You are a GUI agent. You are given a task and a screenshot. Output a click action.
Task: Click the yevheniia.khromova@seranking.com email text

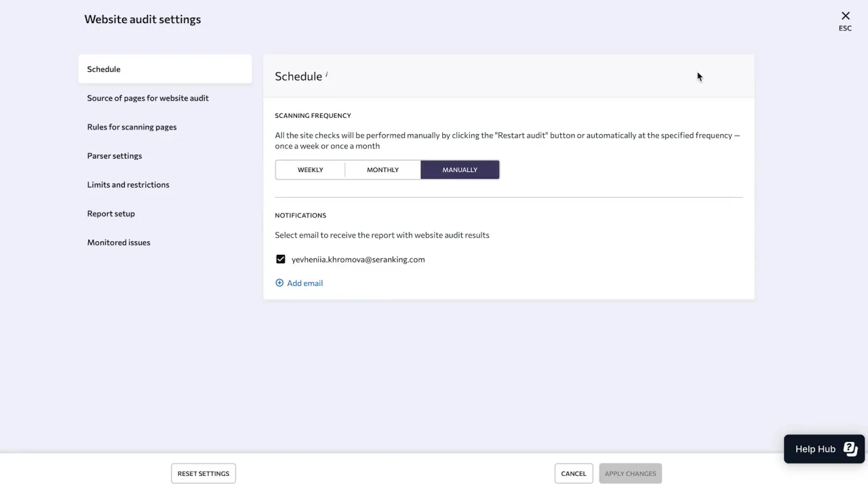[358, 260]
